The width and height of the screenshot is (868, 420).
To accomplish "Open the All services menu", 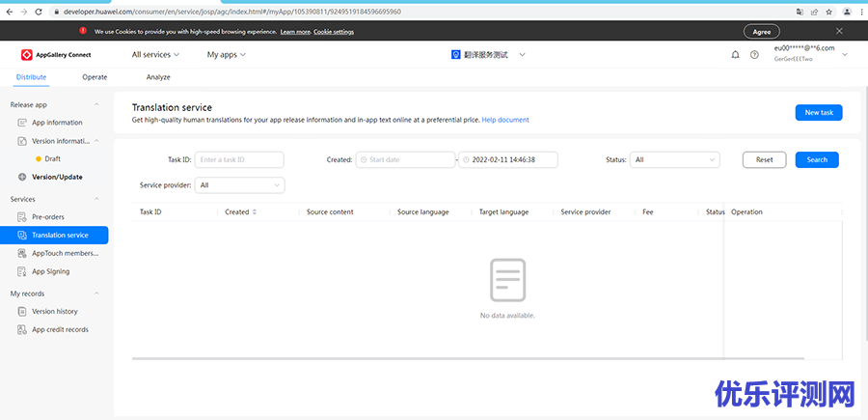I will point(155,55).
